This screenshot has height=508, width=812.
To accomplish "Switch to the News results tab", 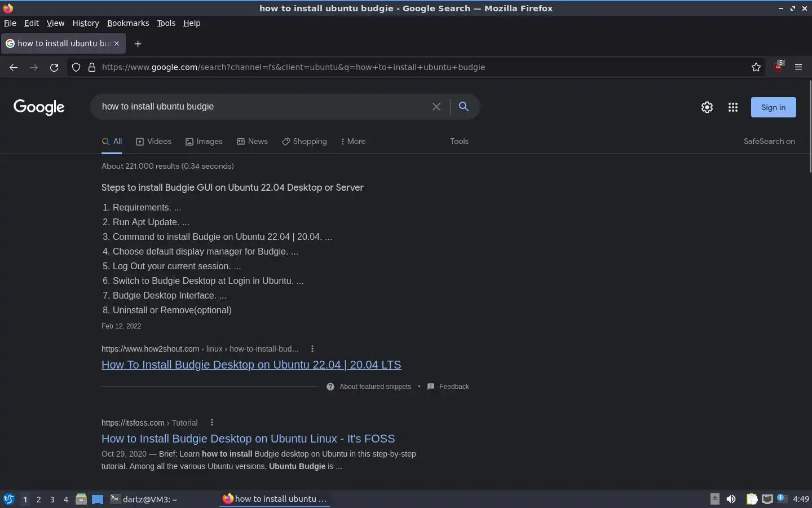I will (x=252, y=141).
